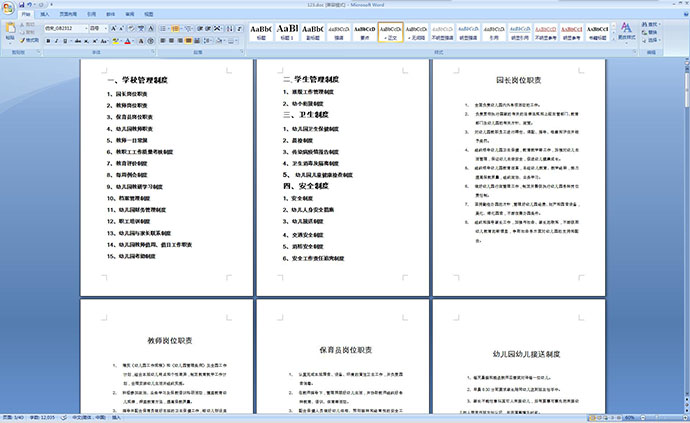The image size is (690, 423).
Task: Open borders dropdown in paragraph group
Action: (x=236, y=41)
